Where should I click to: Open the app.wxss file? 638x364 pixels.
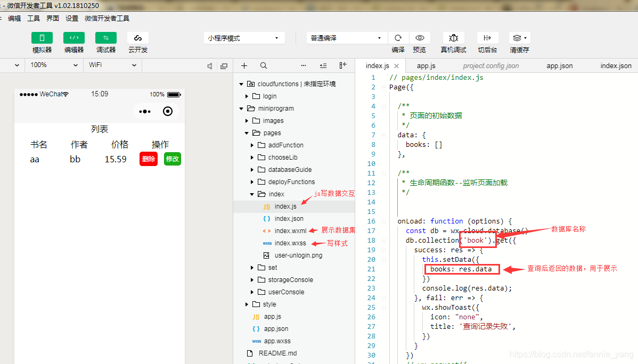(294, 341)
